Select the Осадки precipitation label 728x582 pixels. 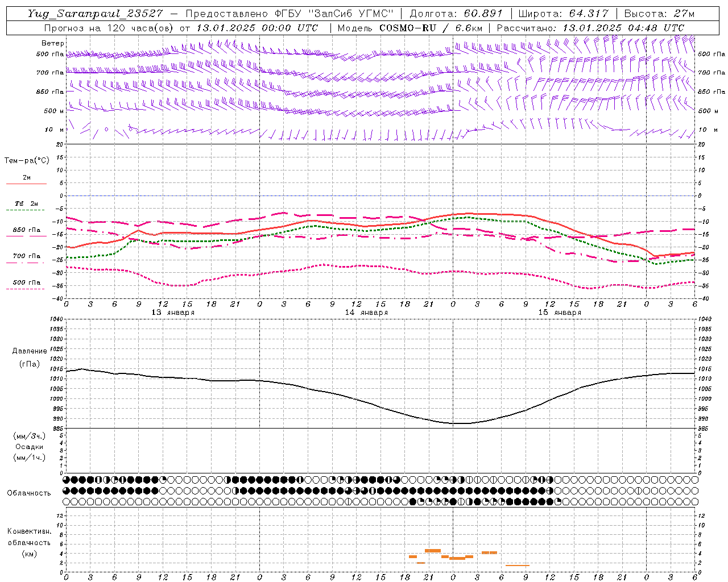(x=30, y=447)
